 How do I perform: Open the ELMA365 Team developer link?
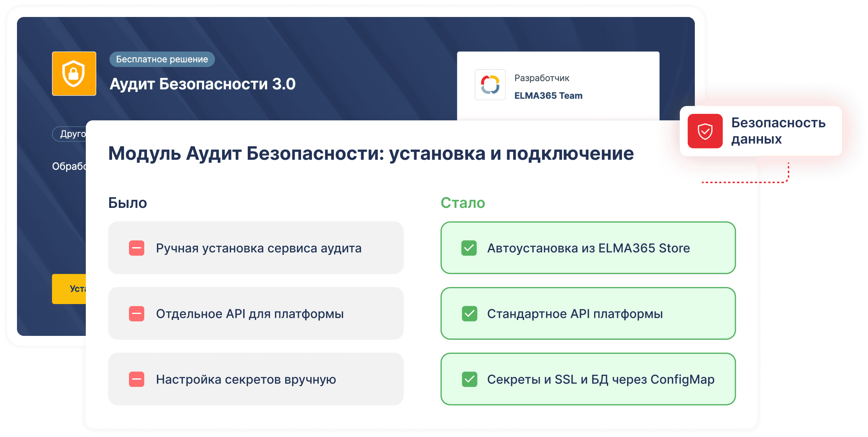[x=548, y=95]
